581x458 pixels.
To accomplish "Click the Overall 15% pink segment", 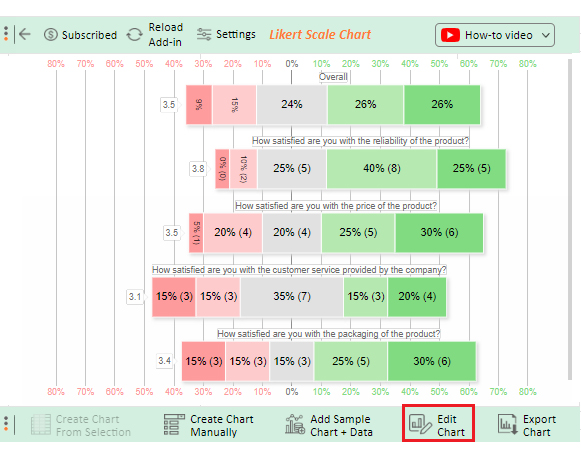I will click(x=234, y=104).
